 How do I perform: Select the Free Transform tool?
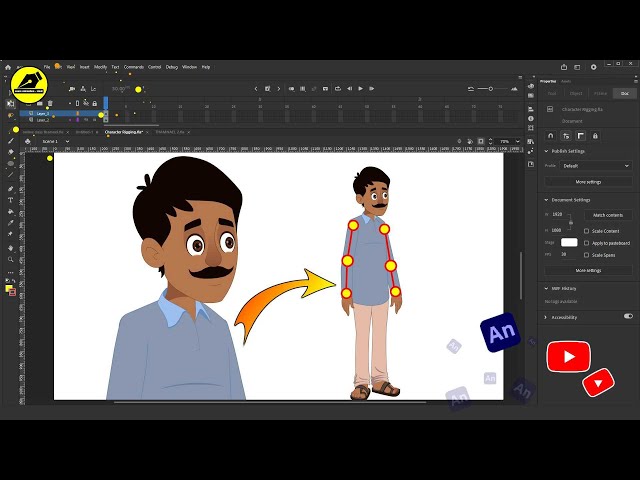[x=11, y=104]
